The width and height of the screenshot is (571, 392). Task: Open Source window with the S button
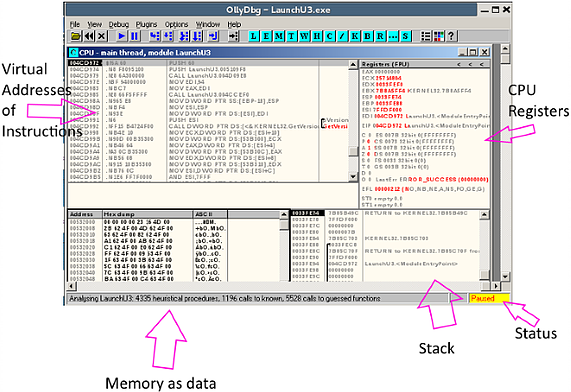click(405, 36)
